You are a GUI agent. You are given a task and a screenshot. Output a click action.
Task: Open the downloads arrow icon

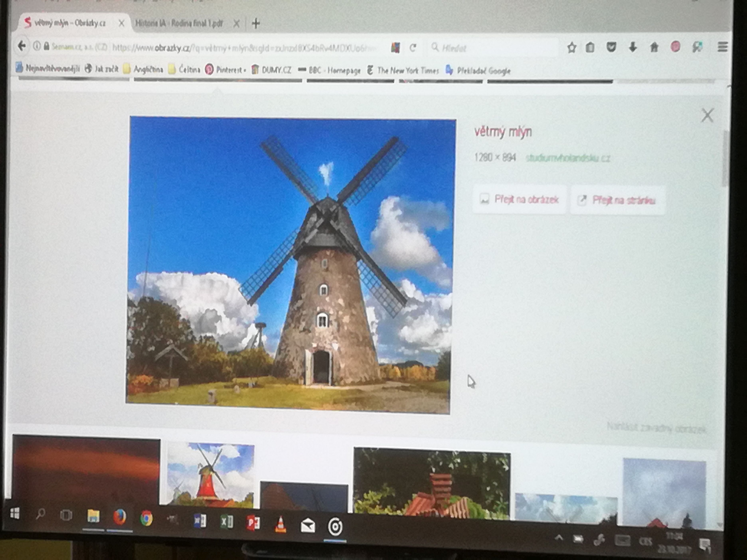(x=633, y=47)
